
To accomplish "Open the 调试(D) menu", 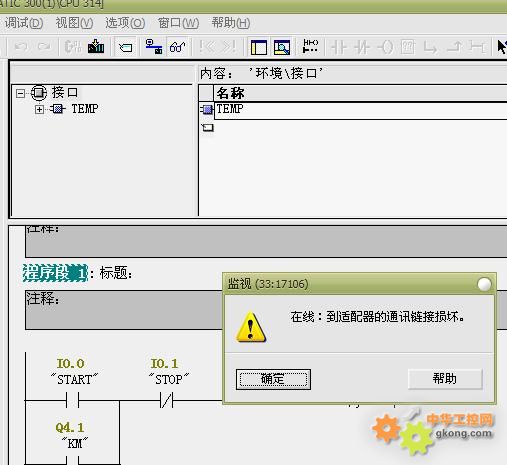I will 24,23.
